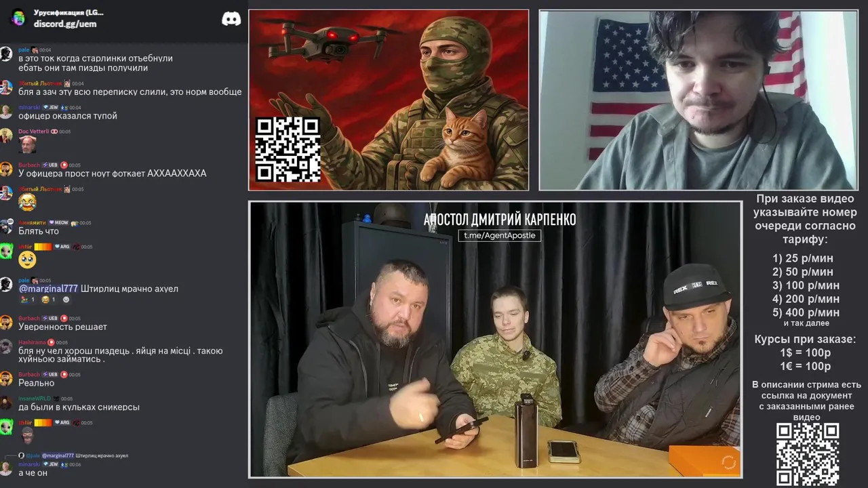
Task: Click the round loading icon on the orange box
Action: point(729,463)
